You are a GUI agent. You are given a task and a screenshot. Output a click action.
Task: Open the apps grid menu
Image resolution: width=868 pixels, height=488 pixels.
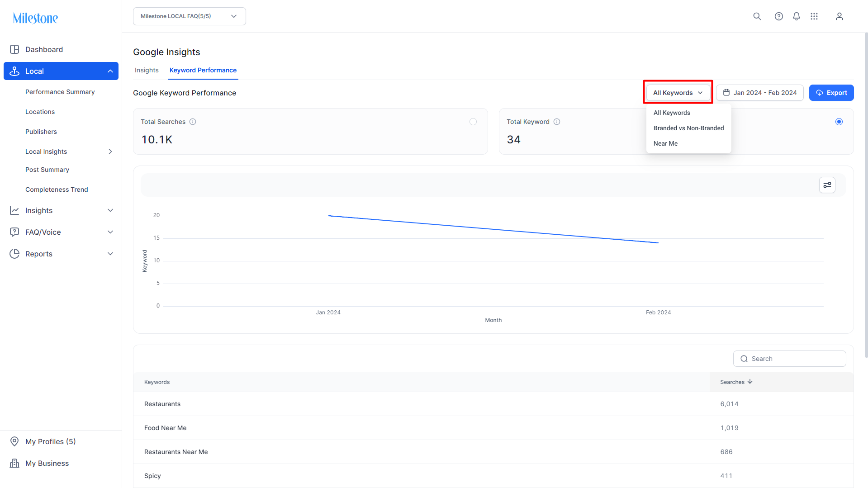click(814, 16)
